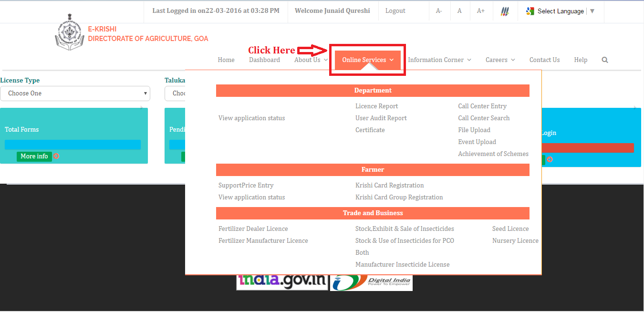Click the Goa government emblem logo
This screenshot has height=312, width=644.
point(70,32)
